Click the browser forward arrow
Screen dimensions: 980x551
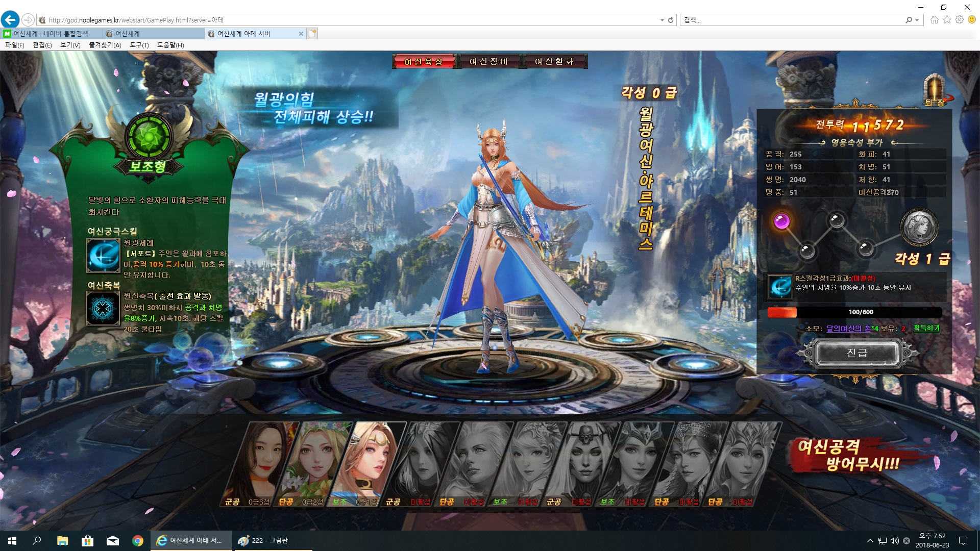point(28,20)
